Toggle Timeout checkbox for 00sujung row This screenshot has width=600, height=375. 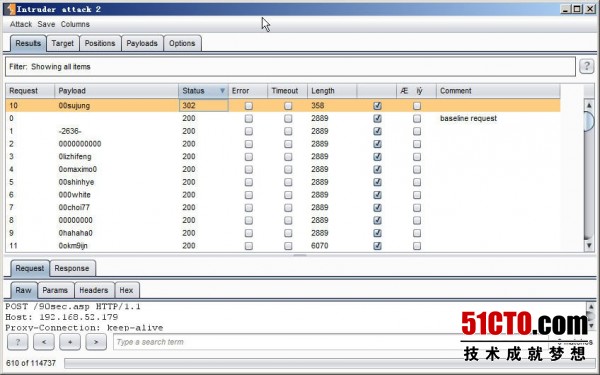click(x=288, y=106)
